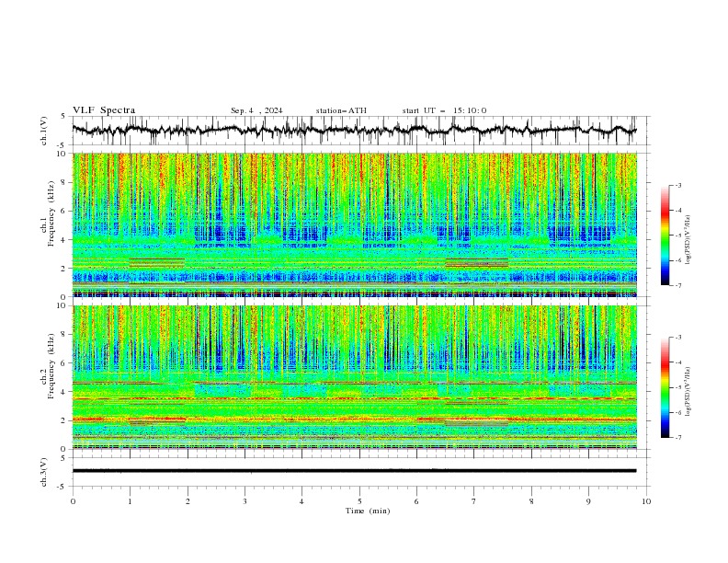This screenshot has height=563, width=728.
Task: Click the ch.2 frequency axis "8" tick label
Action: 65,335
